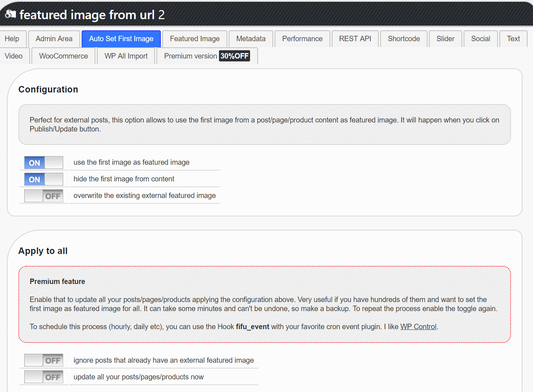Click the 30%OFF discount badge

[x=235, y=56]
